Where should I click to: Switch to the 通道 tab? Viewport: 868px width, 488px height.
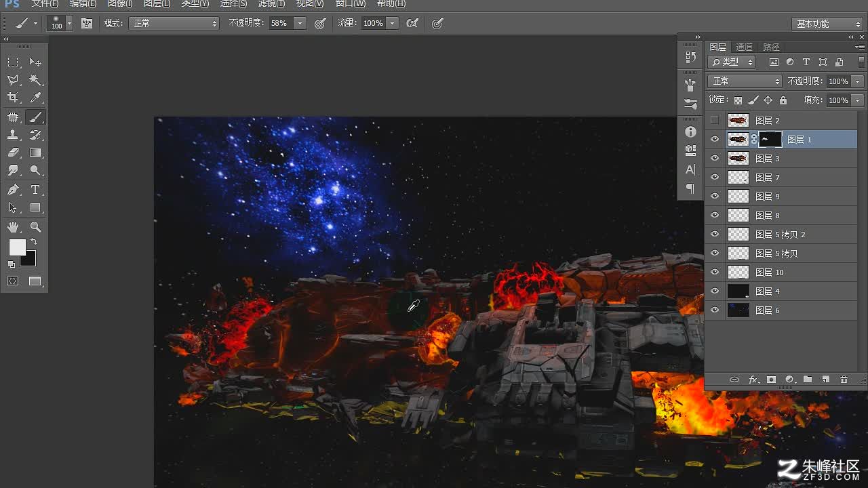click(x=744, y=47)
